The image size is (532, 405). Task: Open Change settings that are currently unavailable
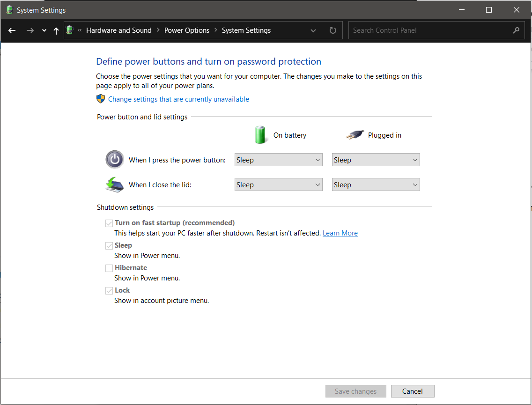[x=178, y=99]
